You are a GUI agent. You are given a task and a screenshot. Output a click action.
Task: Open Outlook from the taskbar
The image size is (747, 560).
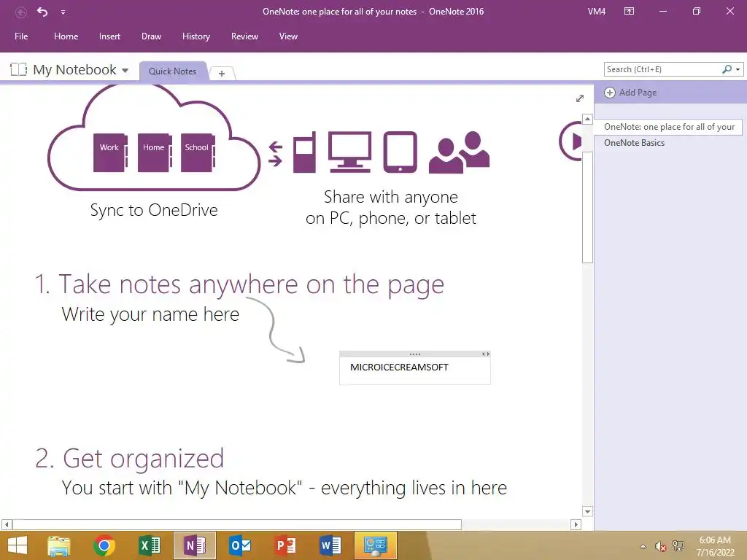(x=240, y=545)
